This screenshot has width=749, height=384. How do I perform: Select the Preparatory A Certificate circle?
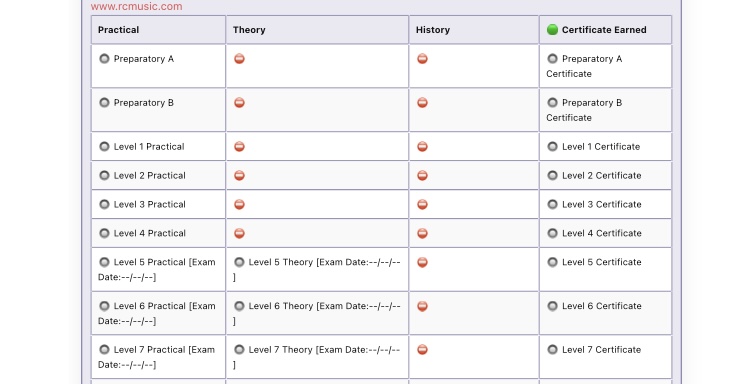click(552, 59)
